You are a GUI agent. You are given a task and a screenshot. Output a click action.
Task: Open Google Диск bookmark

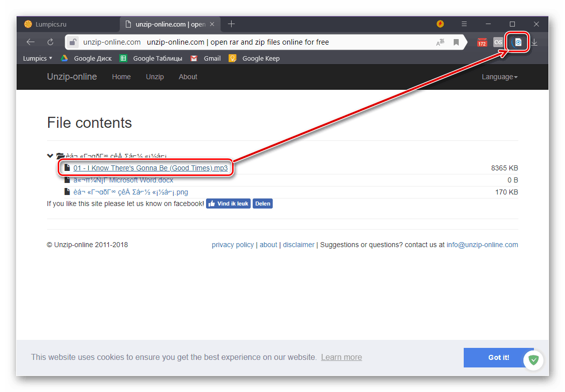(x=86, y=58)
